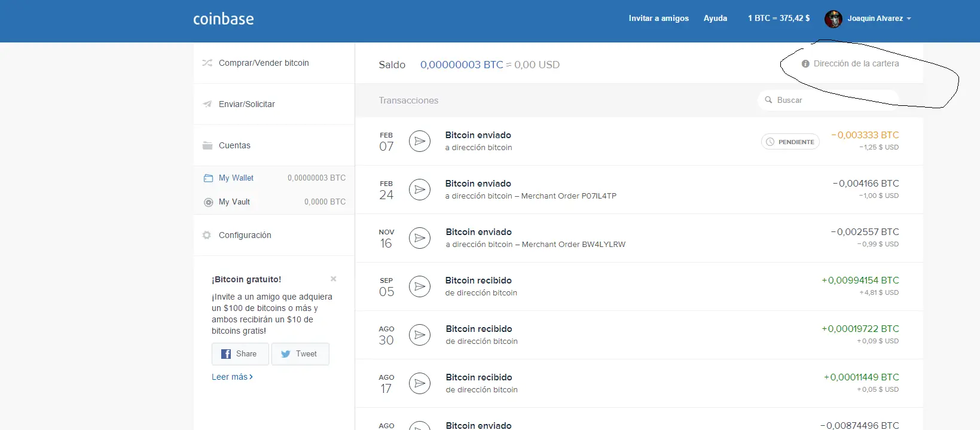
Task: Click the −0,004166 BTC amount
Action: tap(866, 184)
